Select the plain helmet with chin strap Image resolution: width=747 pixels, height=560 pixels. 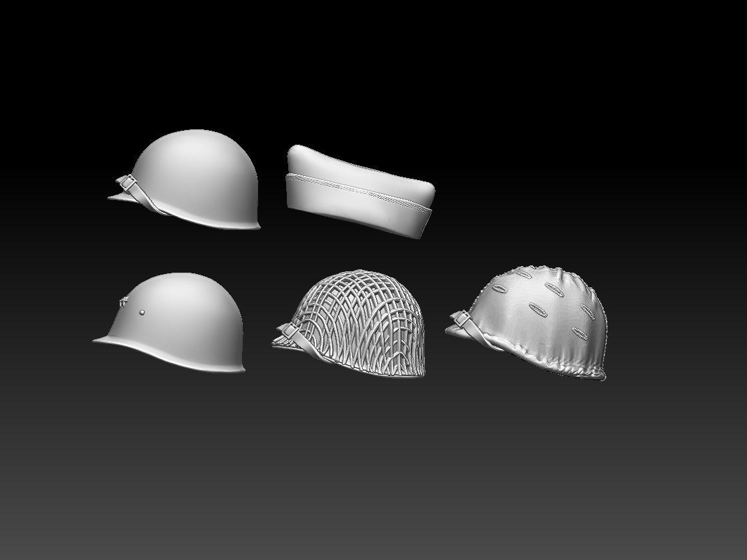pos(184,179)
